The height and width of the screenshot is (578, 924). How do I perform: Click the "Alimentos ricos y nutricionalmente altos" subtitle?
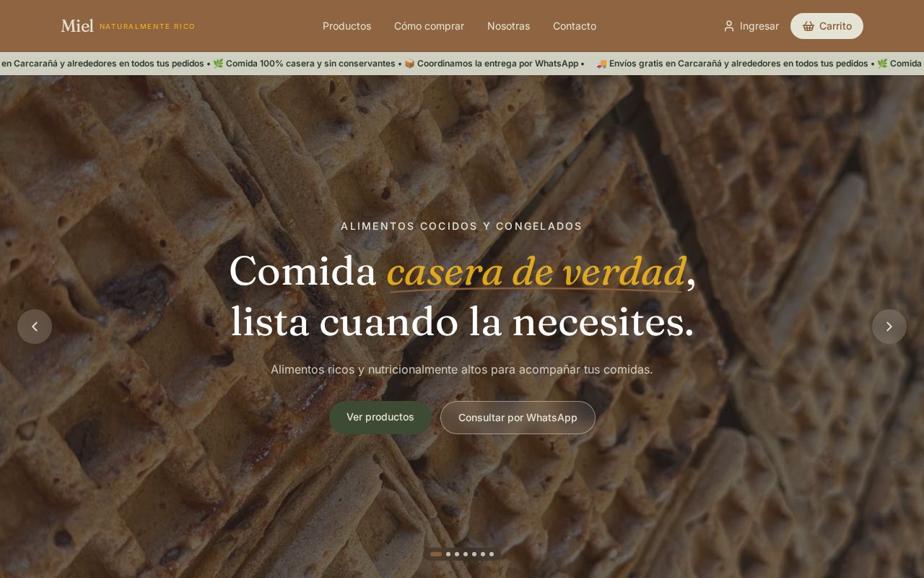[462, 369]
